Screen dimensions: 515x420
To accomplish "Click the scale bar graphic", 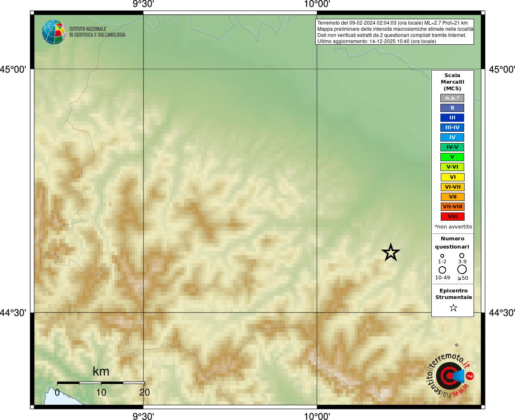I will click(x=101, y=383).
